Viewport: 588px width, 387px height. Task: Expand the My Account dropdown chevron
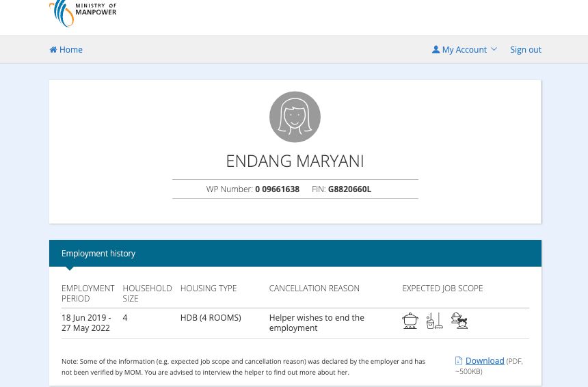click(494, 49)
